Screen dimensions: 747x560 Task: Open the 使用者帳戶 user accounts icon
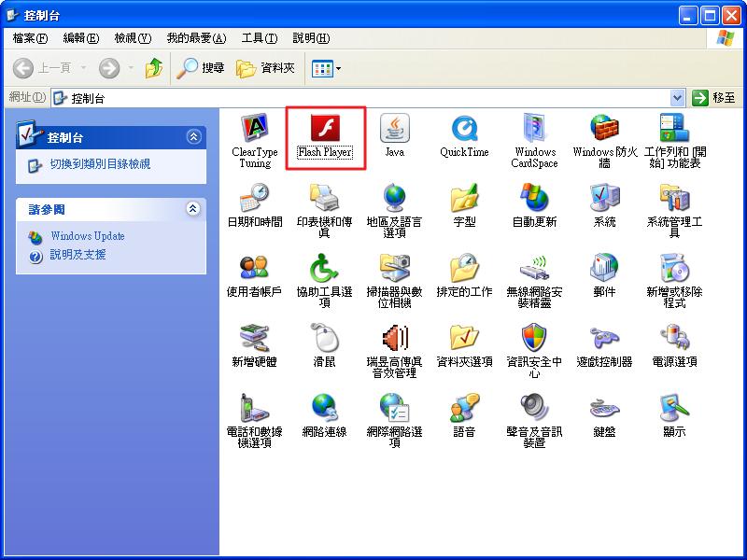pyautogui.click(x=254, y=269)
